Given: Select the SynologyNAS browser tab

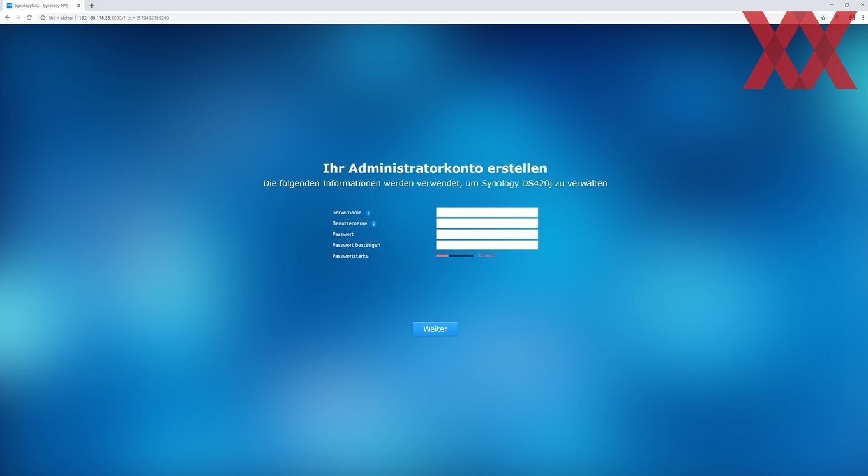Looking at the screenshot, I should [x=43, y=6].
